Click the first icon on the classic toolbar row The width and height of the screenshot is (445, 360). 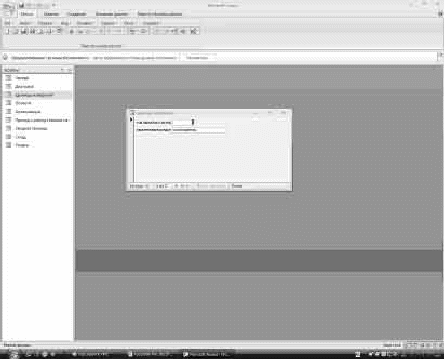click(x=8, y=31)
